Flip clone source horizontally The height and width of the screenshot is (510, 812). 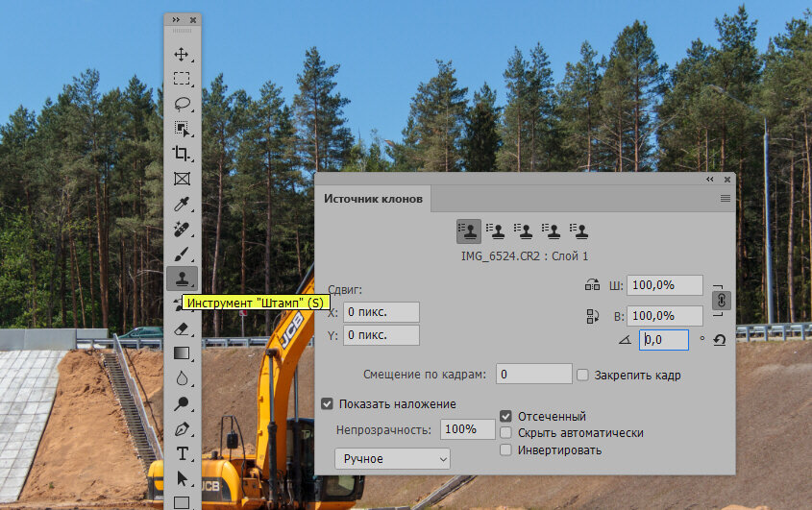pos(593,285)
